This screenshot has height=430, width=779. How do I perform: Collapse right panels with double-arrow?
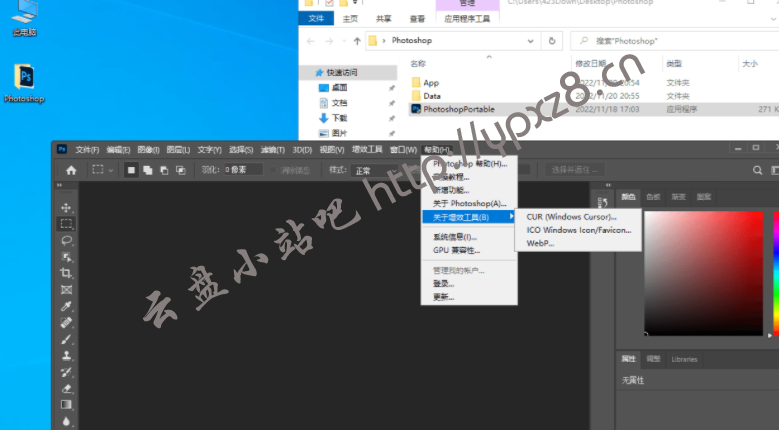[608, 185]
